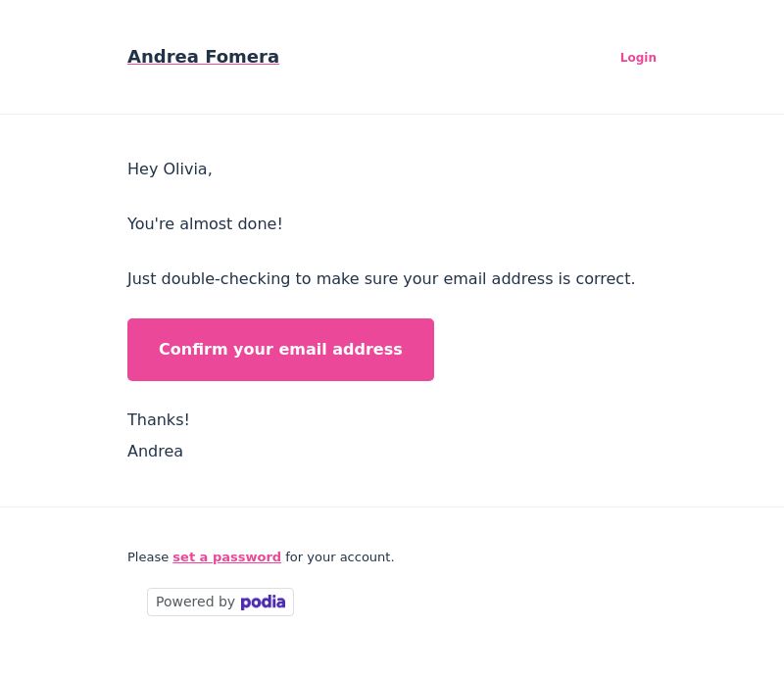Click the word 'Fomera' in the header title
784x675 pixels.
[x=242, y=57]
